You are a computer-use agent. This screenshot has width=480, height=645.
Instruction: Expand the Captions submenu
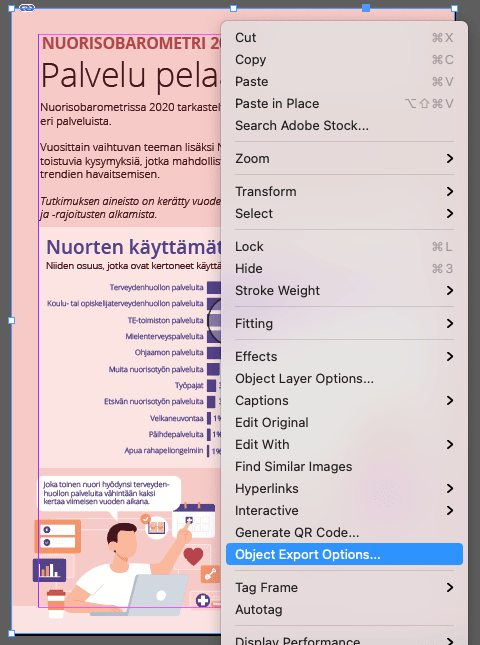coord(344,400)
